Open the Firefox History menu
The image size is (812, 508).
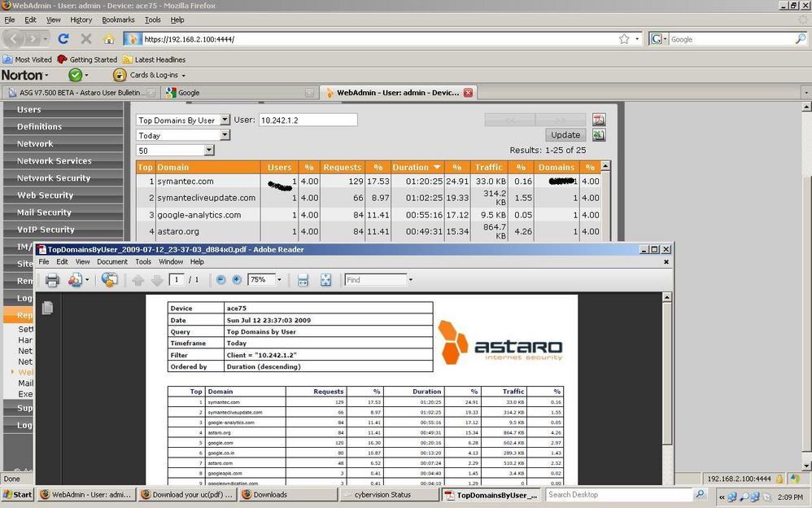[x=81, y=20]
